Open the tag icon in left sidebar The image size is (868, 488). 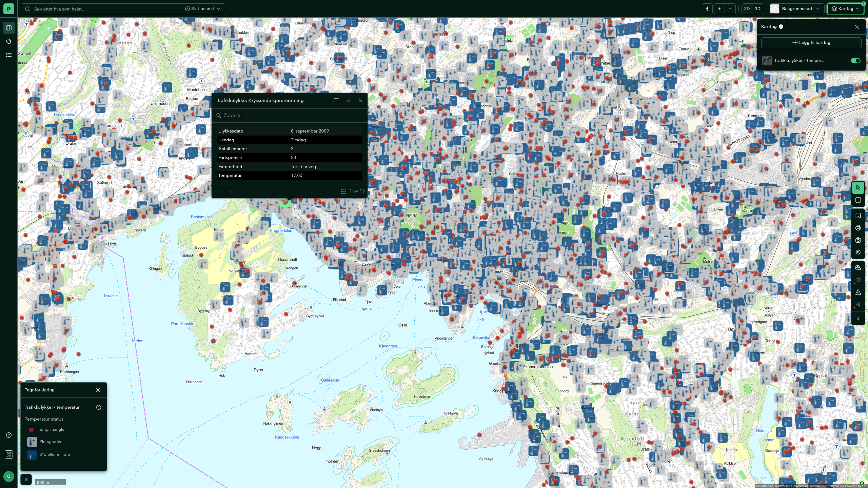pyautogui.click(x=9, y=41)
